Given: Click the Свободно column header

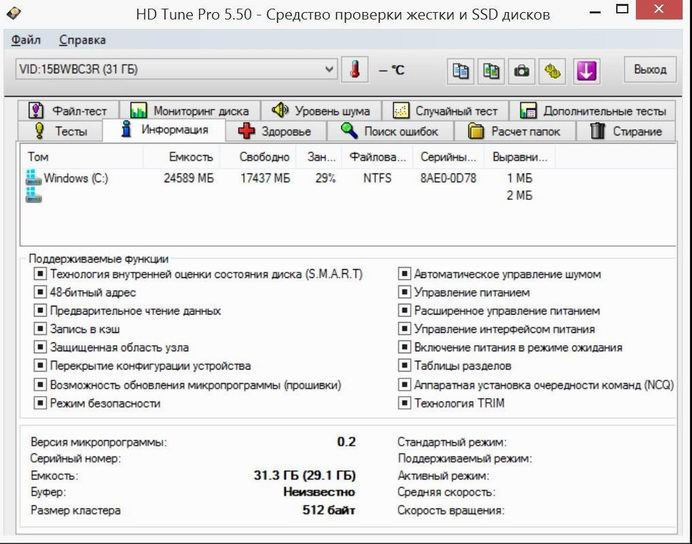Looking at the screenshot, I should (264, 157).
